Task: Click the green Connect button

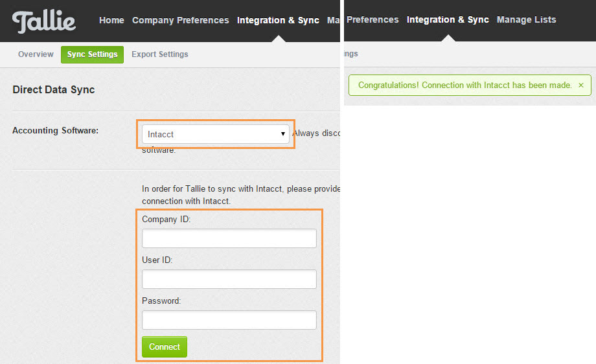Action: point(165,347)
